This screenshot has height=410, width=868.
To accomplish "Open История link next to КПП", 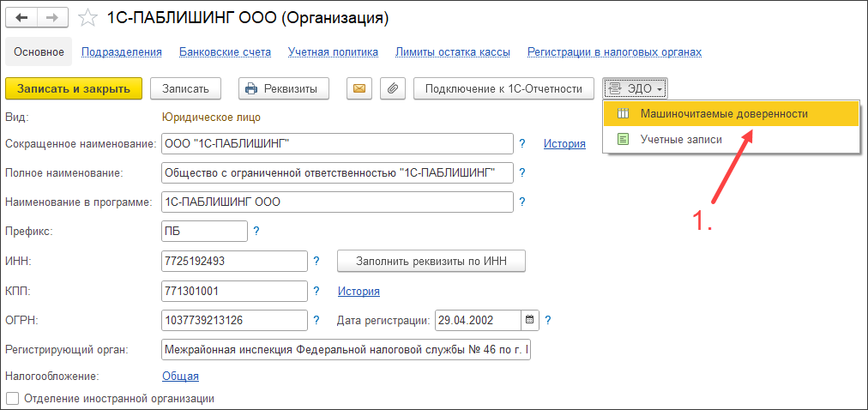I will (359, 291).
